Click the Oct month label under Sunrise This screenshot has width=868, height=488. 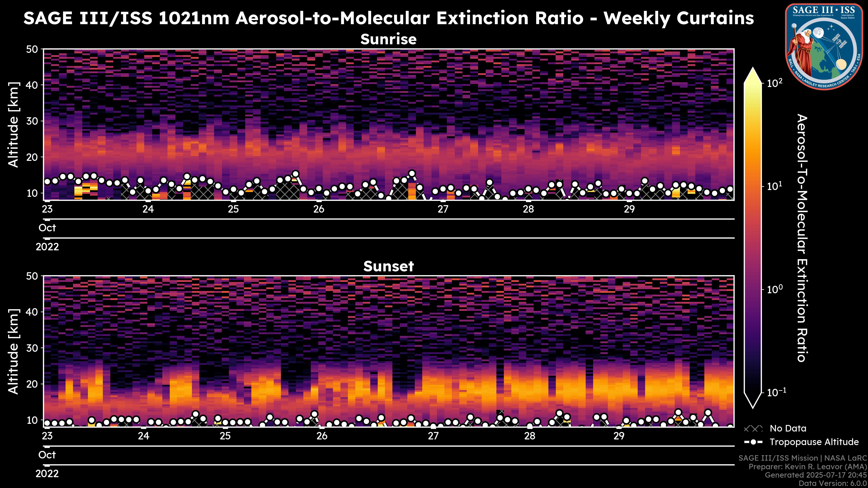click(47, 228)
